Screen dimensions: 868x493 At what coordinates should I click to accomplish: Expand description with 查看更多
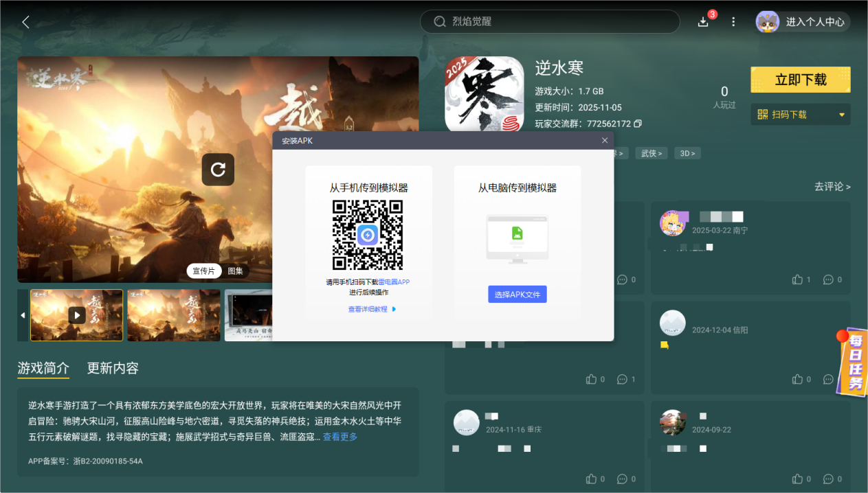[x=340, y=437]
